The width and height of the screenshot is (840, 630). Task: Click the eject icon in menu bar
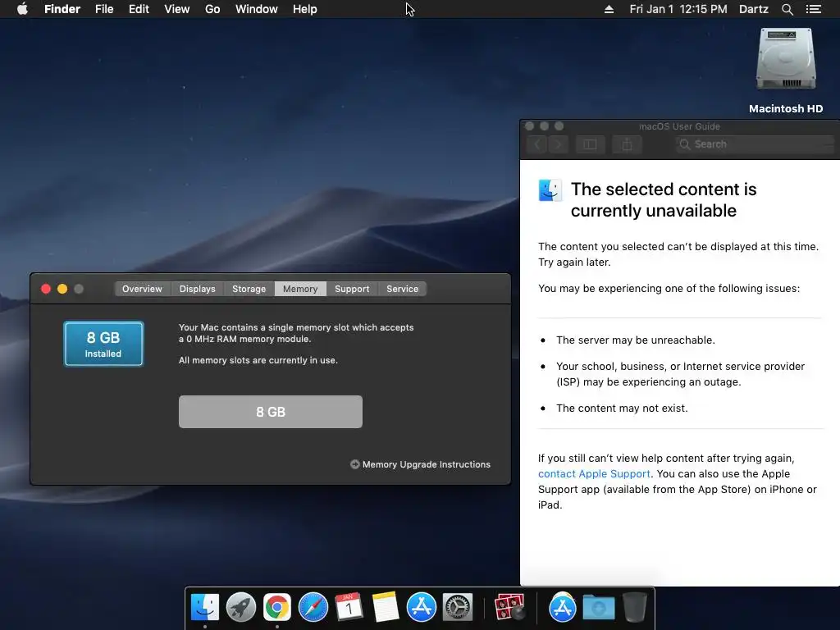[609, 9]
